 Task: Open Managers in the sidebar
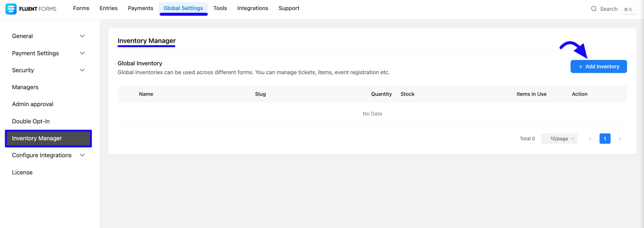point(25,87)
